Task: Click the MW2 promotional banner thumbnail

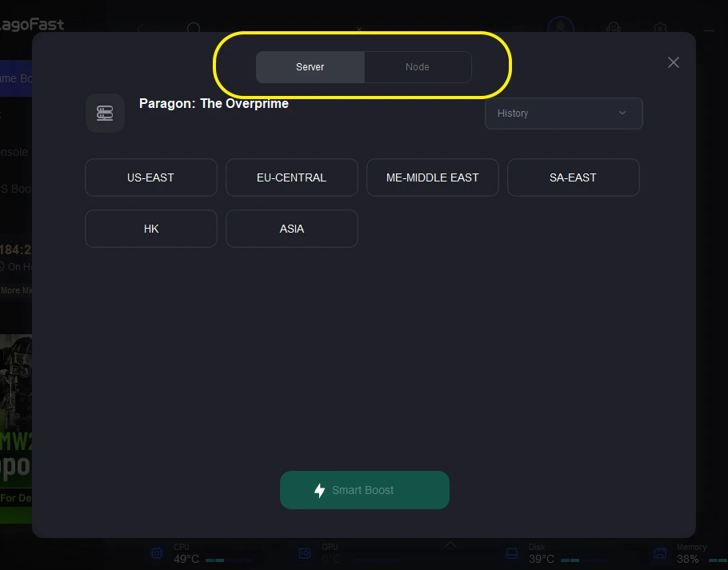Action: pos(16,429)
